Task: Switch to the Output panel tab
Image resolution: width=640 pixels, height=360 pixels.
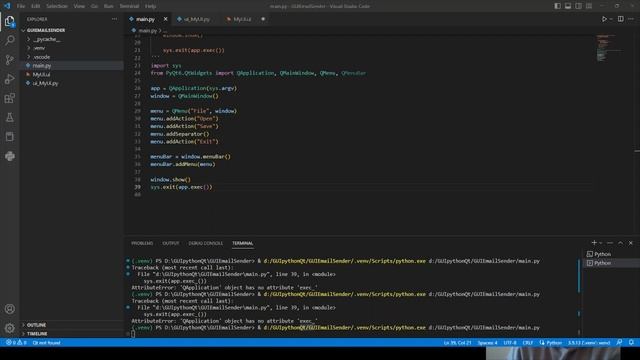Action: [171, 243]
